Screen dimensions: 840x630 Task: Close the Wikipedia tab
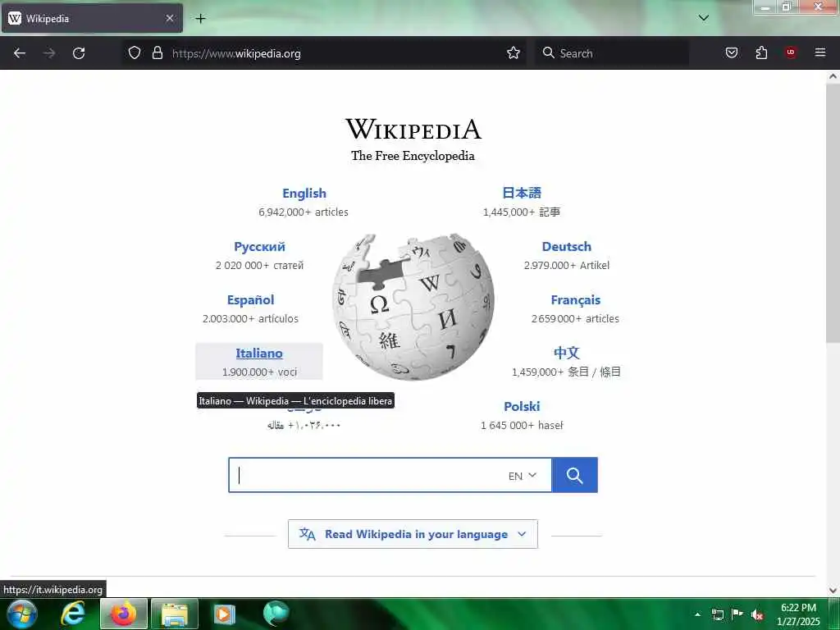[x=170, y=18]
